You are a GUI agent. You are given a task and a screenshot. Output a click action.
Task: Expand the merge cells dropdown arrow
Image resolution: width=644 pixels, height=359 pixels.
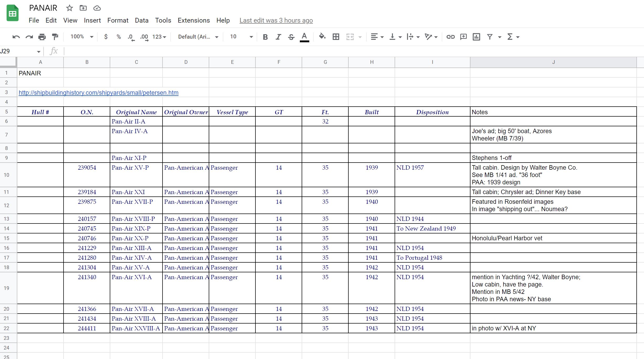[x=360, y=37]
